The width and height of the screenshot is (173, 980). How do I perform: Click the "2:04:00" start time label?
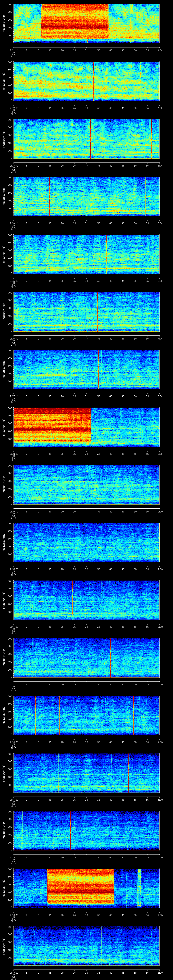[14, 223]
